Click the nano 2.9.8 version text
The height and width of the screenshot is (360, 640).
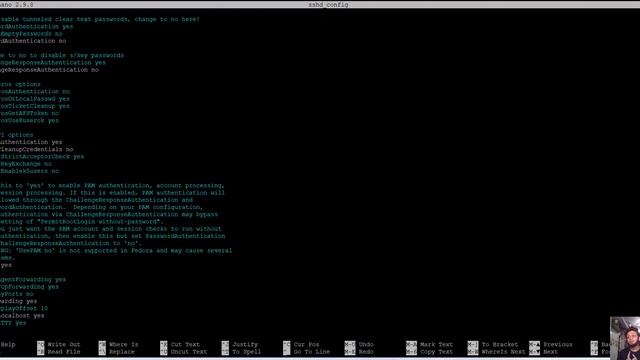(x=17, y=4)
